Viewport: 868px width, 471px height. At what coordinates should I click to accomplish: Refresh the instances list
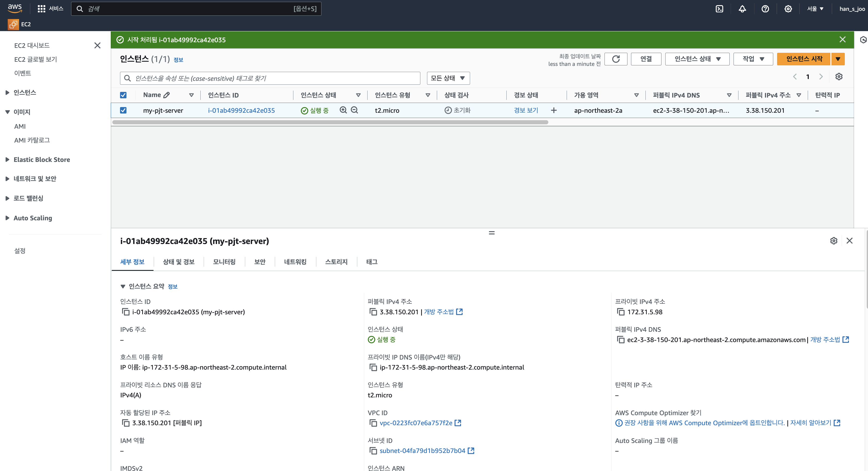click(x=616, y=59)
